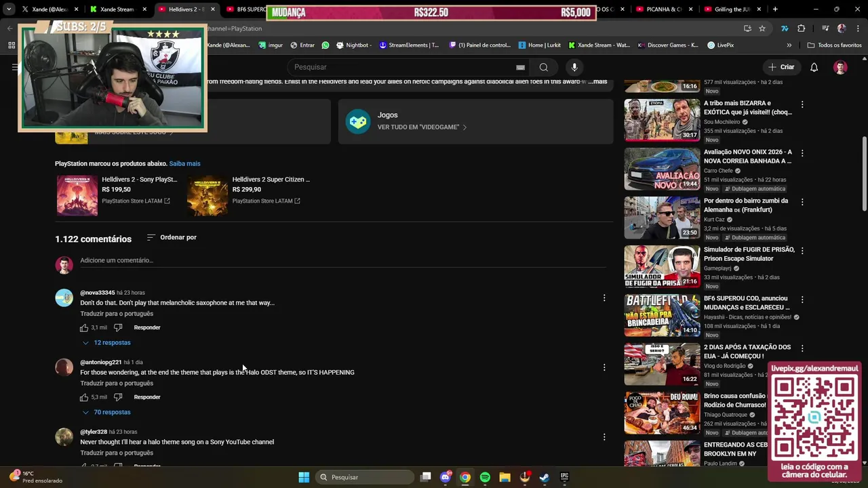
Task: Switch to the BF6 SUPEROU browser tab
Action: tap(245, 9)
